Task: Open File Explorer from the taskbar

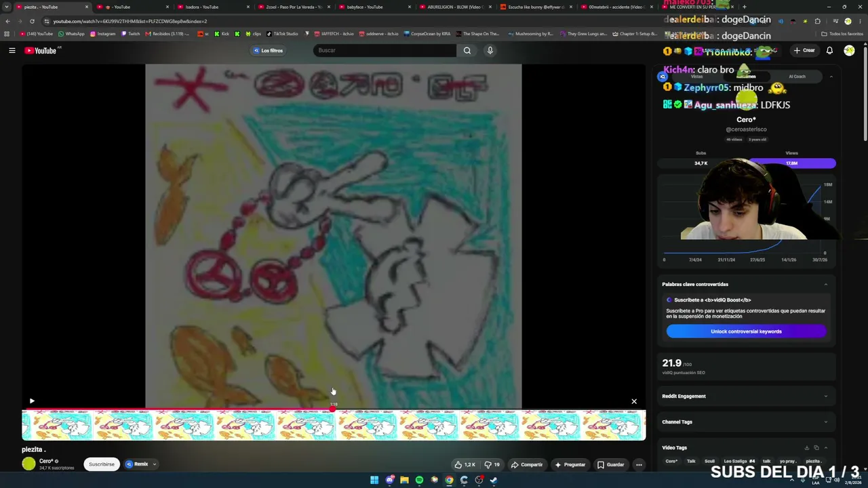Action: tap(404, 480)
